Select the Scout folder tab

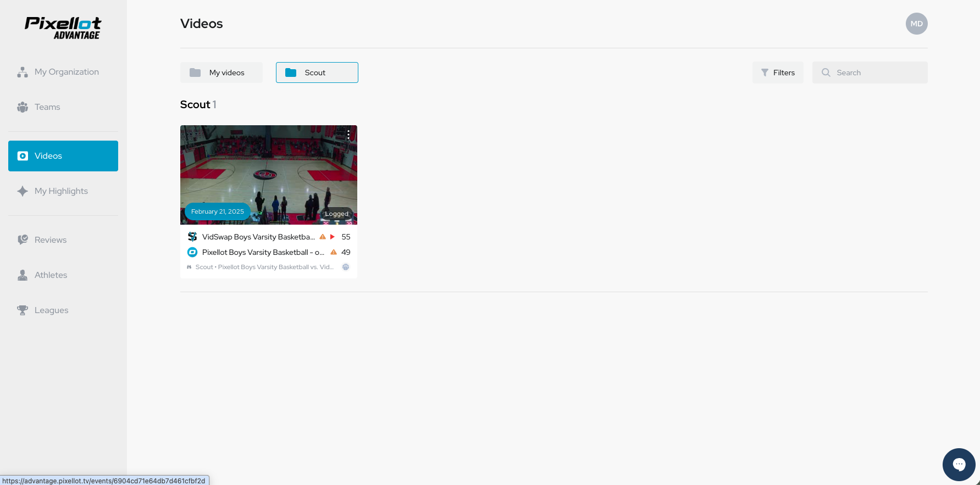coord(317,73)
